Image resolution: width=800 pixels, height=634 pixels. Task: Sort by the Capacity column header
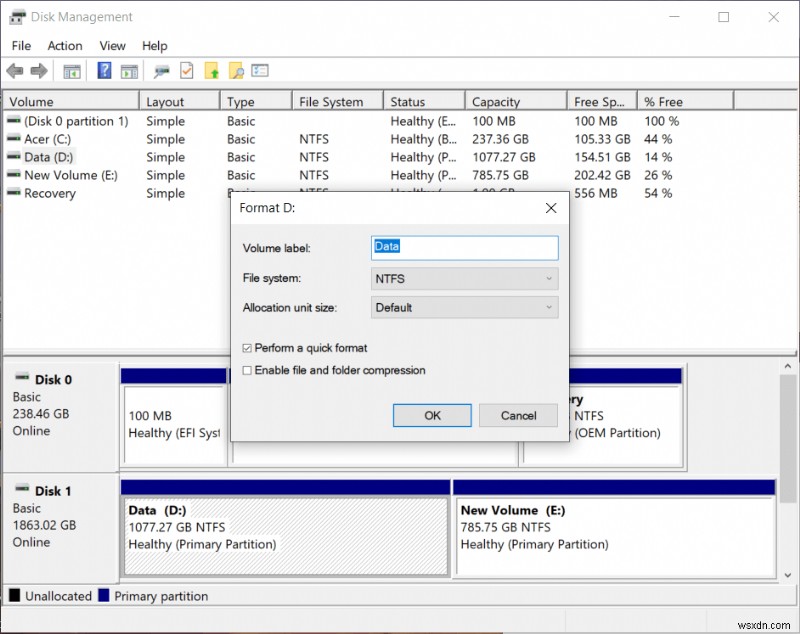(x=516, y=102)
